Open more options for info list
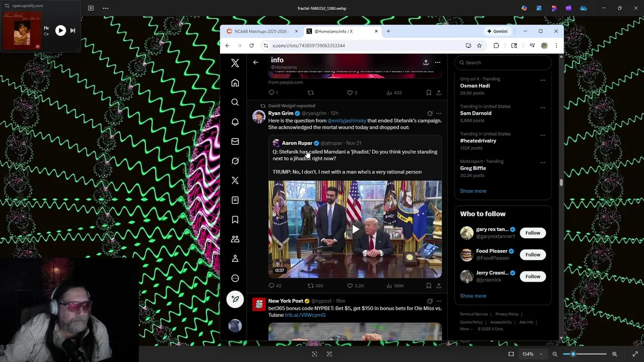Viewport: 644px width, 362px height. coord(438,62)
